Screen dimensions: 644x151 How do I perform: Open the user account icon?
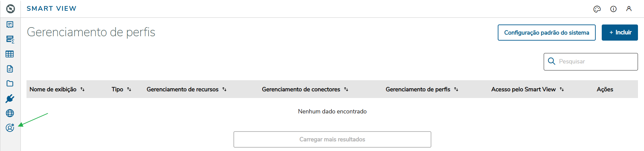(x=629, y=9)
